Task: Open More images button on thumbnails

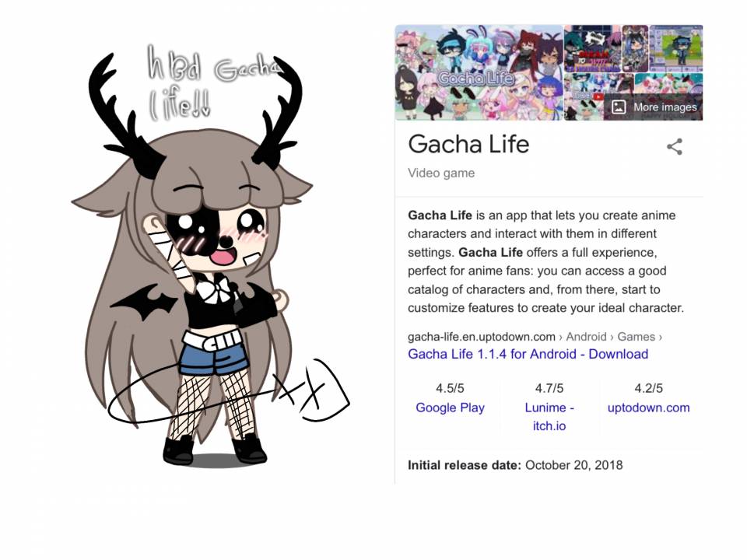Action: coord(653,107)
